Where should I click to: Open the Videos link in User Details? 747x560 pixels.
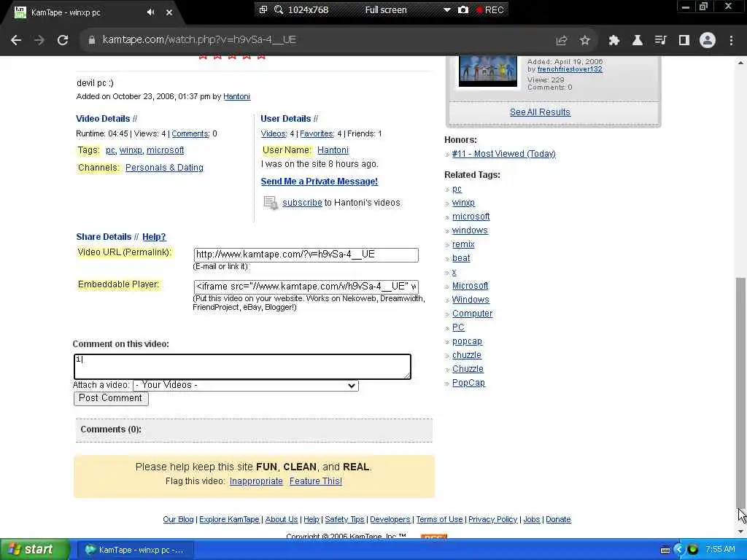pyautogui.click(x=274, y=134)
